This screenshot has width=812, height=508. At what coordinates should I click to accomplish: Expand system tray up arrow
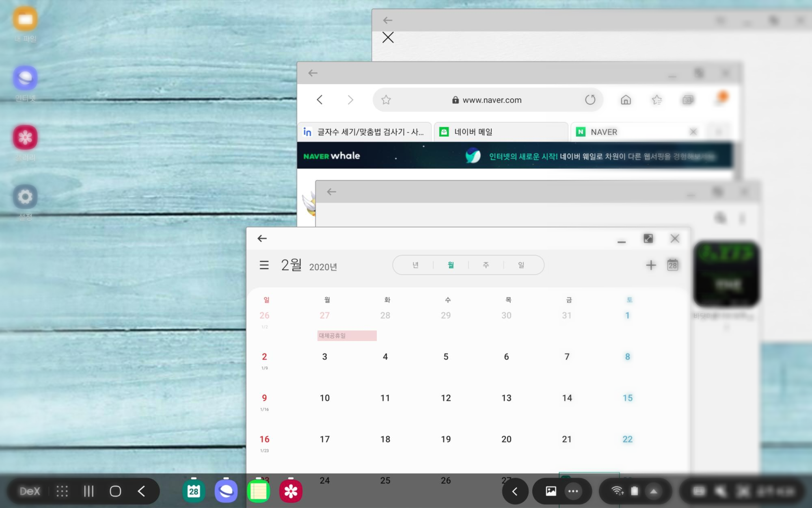pyautogui.click(x=653, y=491)
